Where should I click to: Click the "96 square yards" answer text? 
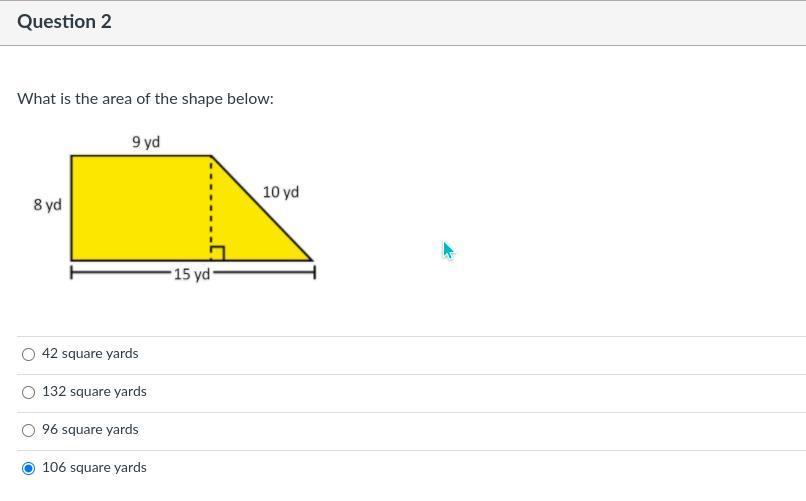pyautogui.click(x=90, y=429)
